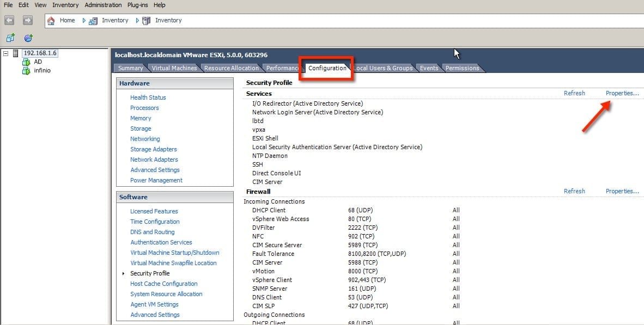The height and width of the screenshot is (325, 644).
Task: Switch to the Events tab
Action: 429,68
